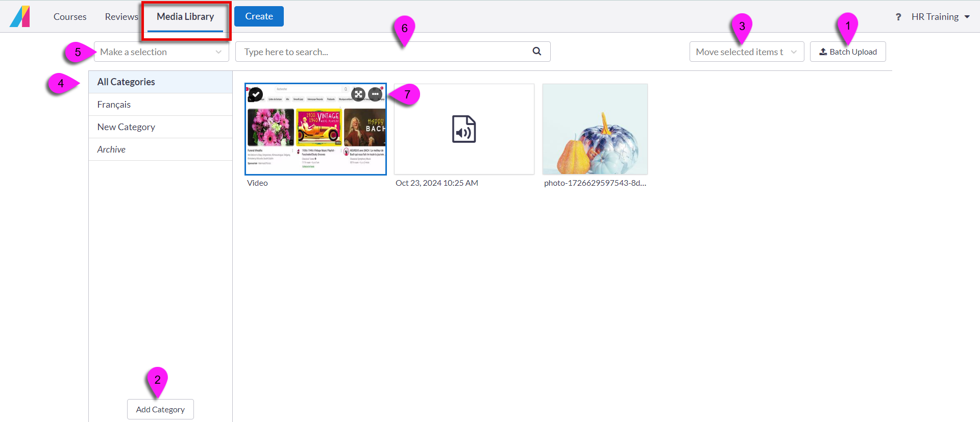Viewport: 980px width, 422px height.
Task: Select the pumpkin photo thumbnail
Action: [595, 129]
